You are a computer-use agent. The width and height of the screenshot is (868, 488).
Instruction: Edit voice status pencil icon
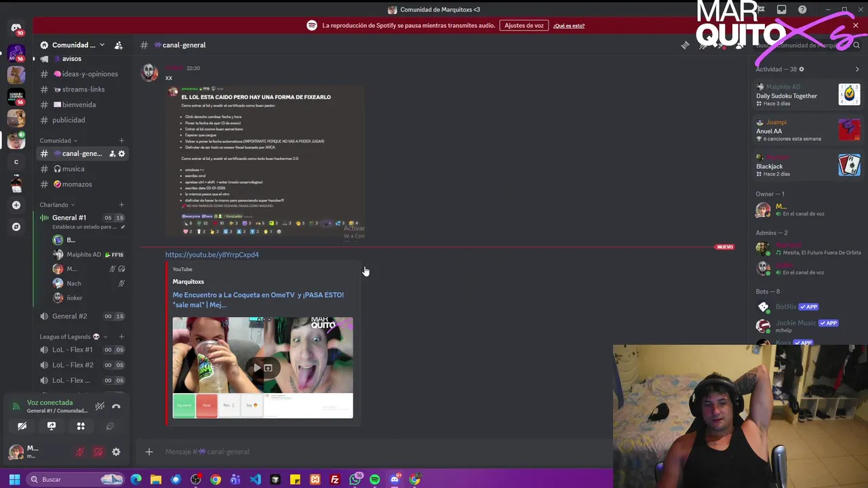click(123, 227)
